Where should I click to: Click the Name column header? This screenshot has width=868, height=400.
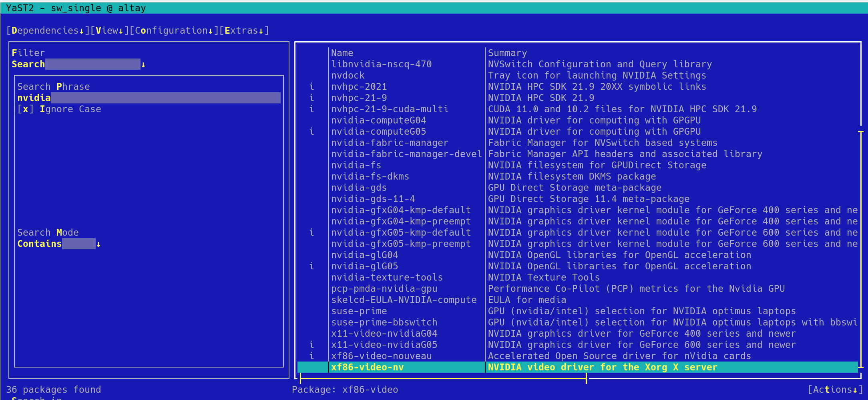coord(342,53)
